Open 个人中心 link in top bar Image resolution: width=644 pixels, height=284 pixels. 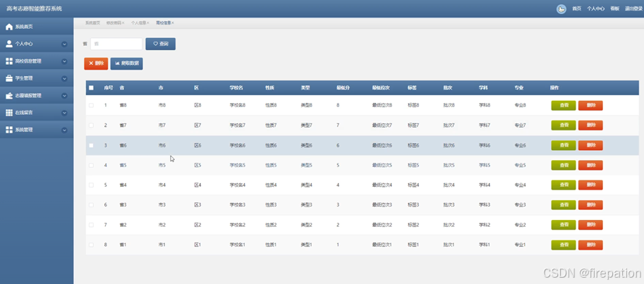[x=595, y=8]
